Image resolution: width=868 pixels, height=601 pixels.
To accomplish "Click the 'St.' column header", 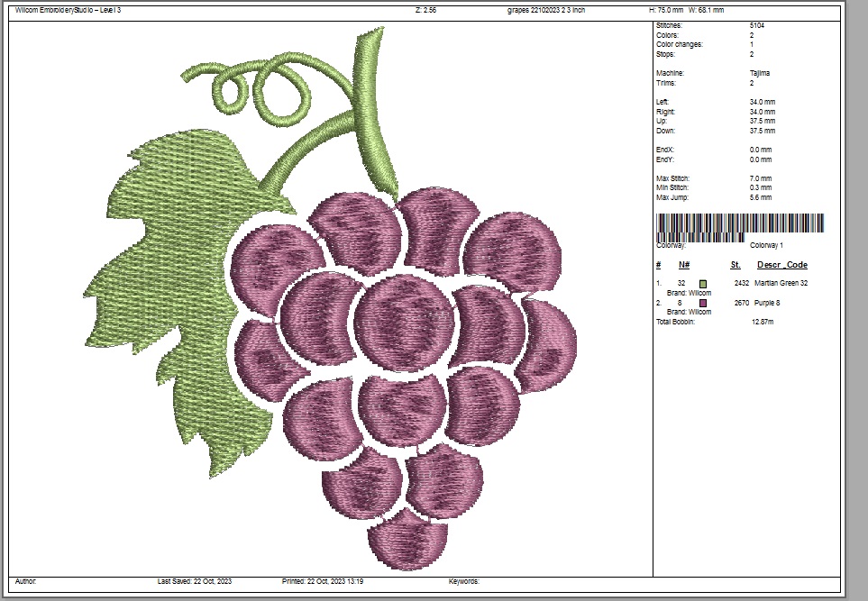I will (736, 265).
